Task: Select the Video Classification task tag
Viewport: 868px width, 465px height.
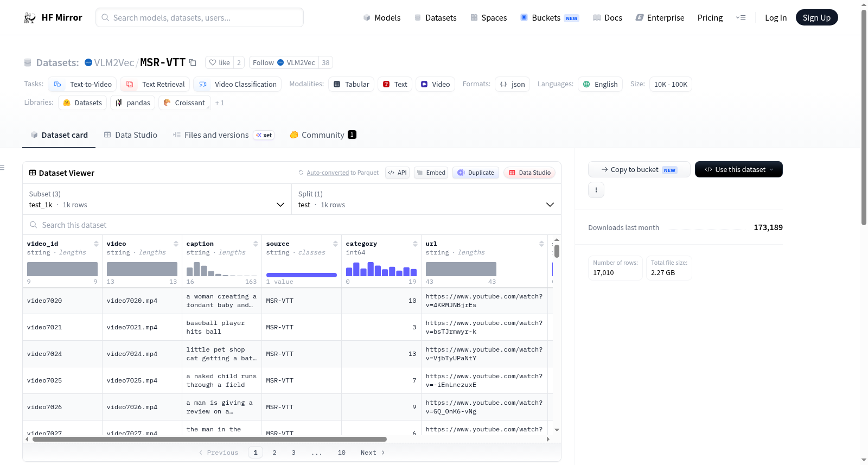Action: [238, 84]
